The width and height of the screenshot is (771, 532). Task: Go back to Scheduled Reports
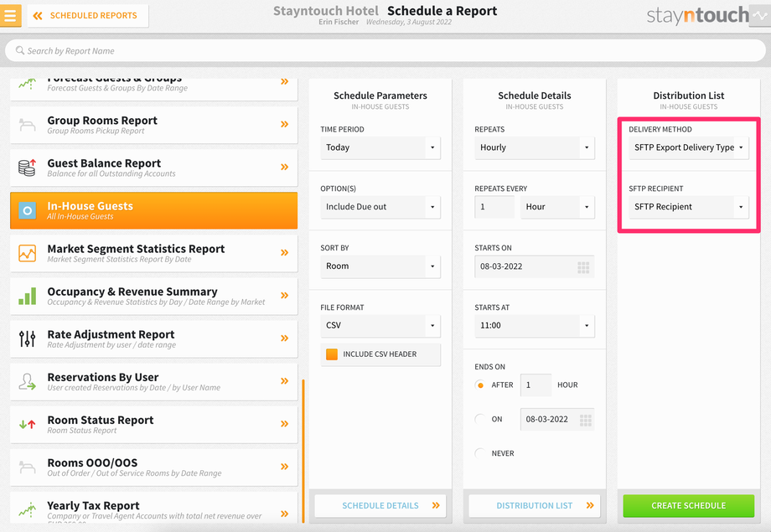(87, 16)
